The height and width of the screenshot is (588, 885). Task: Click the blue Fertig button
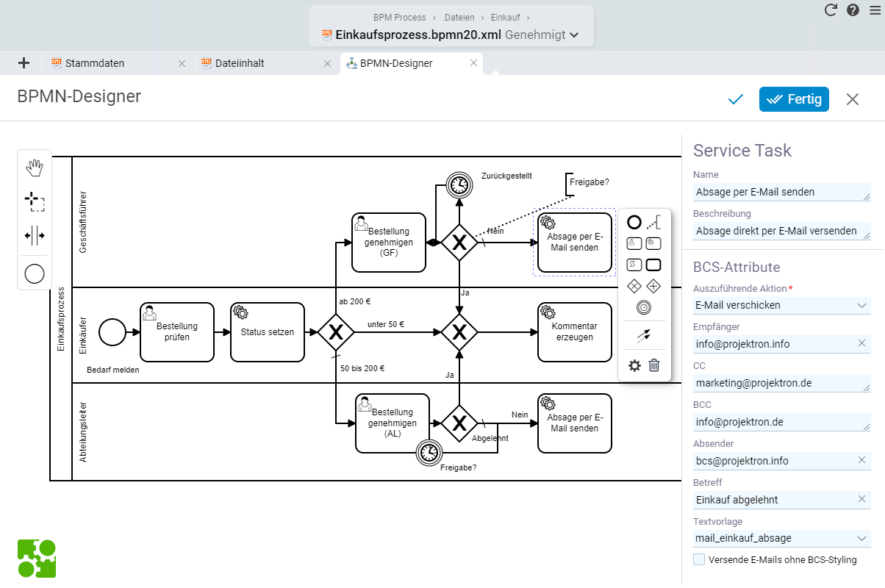coord(794,99)
